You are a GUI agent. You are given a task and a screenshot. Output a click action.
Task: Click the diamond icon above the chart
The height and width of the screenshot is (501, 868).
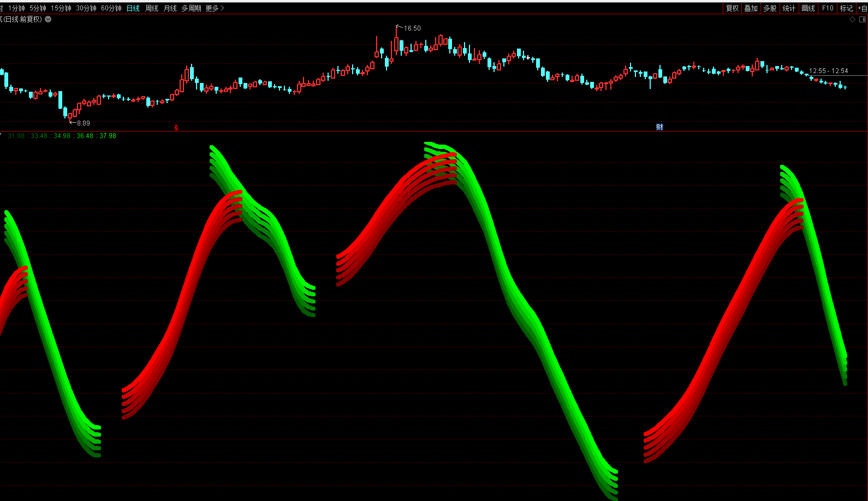pos(852,19)
